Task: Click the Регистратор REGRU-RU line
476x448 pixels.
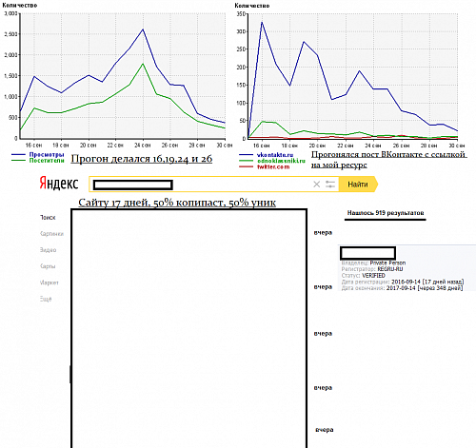Action: pos(372,269)
